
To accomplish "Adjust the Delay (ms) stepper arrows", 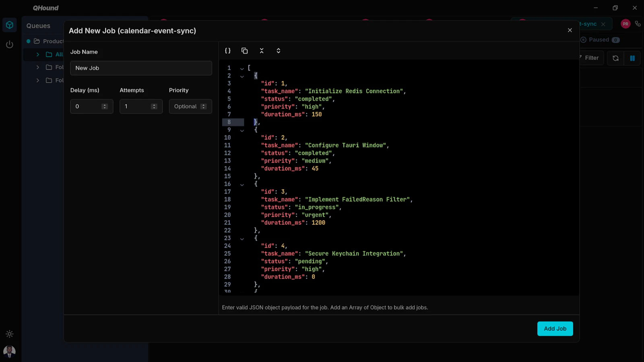I will coord(105,106).
